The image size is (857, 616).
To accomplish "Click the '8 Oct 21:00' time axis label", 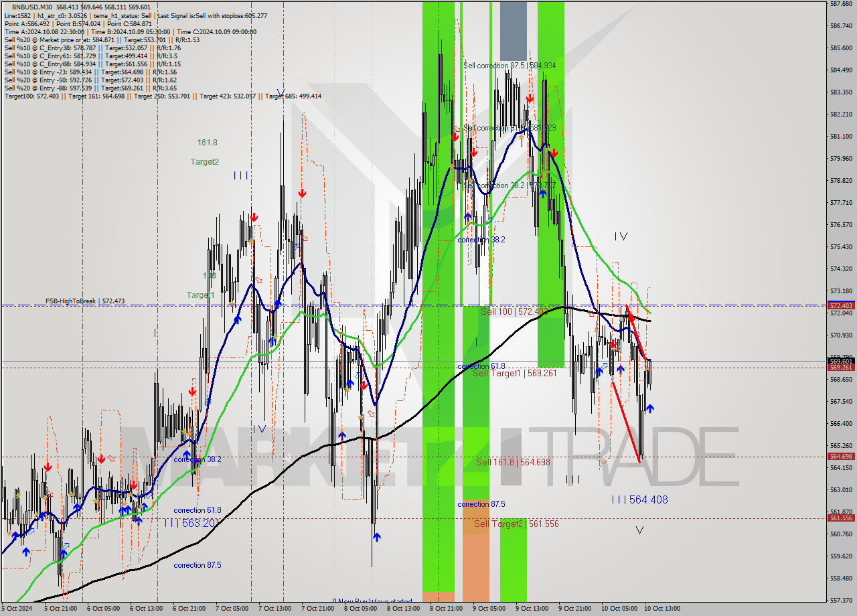I will pyautogui.click(x=446, y=609).
